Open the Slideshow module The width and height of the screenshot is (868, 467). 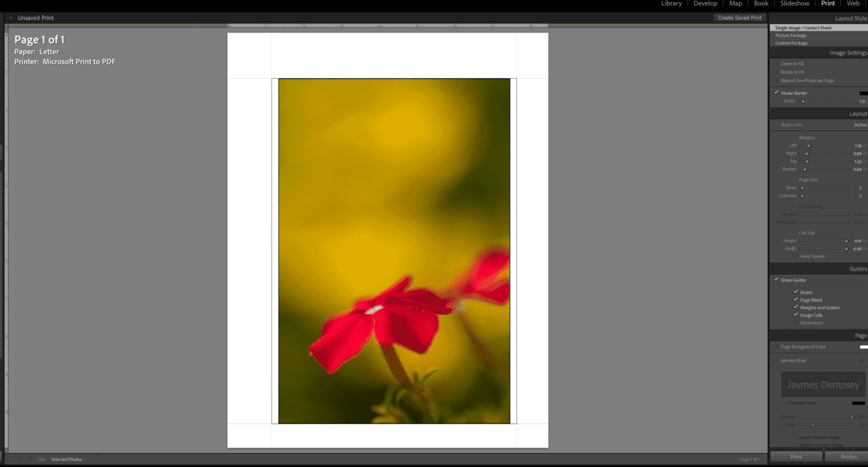[795, 3]
